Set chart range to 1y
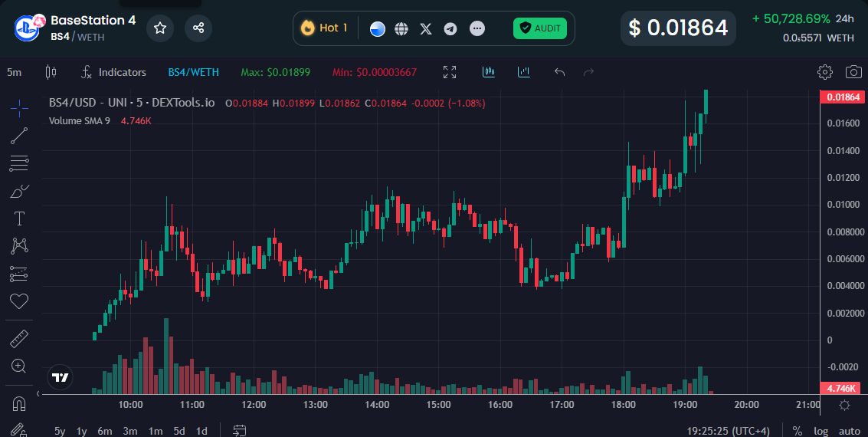868x437 pixels. tap(82, 431)
